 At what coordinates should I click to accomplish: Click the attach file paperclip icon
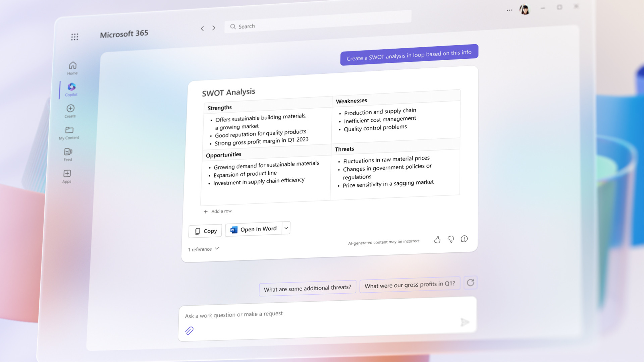(189, 330)
